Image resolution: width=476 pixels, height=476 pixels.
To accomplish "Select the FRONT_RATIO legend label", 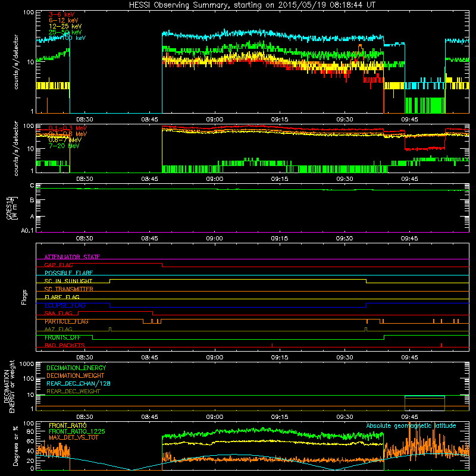I will point(68,425).
